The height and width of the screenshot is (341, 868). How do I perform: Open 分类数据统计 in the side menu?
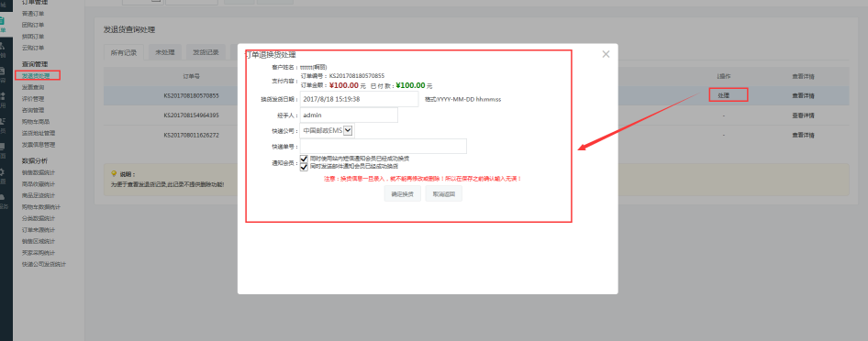point(39,218)
